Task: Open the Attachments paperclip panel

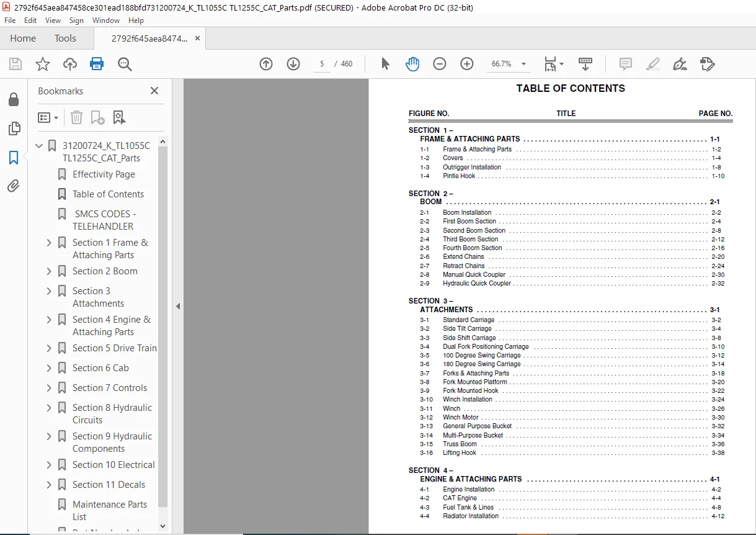Action: [13, 186]
